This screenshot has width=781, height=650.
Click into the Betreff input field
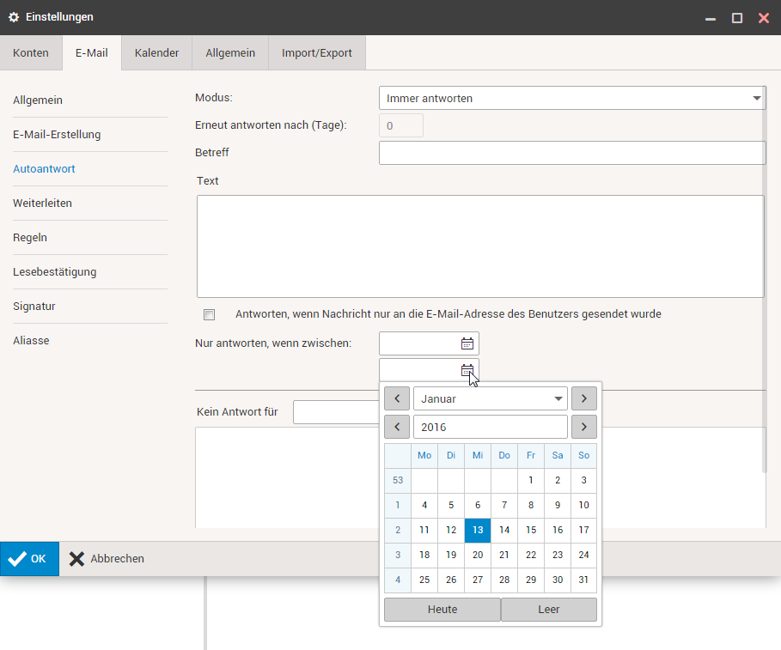click(x=571, y=153)
